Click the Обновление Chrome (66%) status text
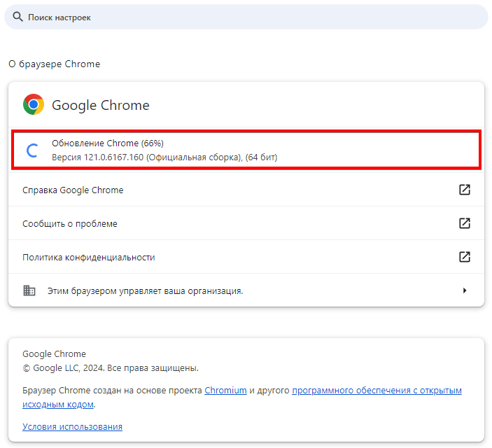The width and height of the screenshot is (492, 448). (108, 143)
